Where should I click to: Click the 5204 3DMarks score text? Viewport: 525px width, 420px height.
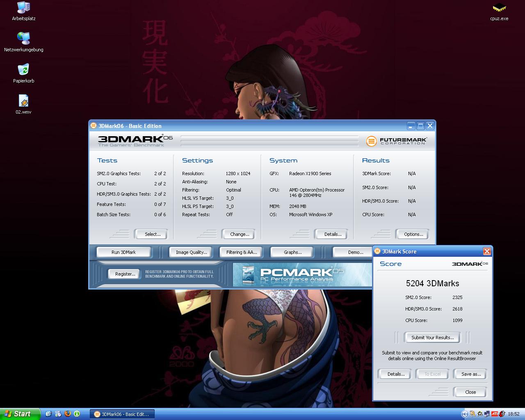(x=432, y=283)
